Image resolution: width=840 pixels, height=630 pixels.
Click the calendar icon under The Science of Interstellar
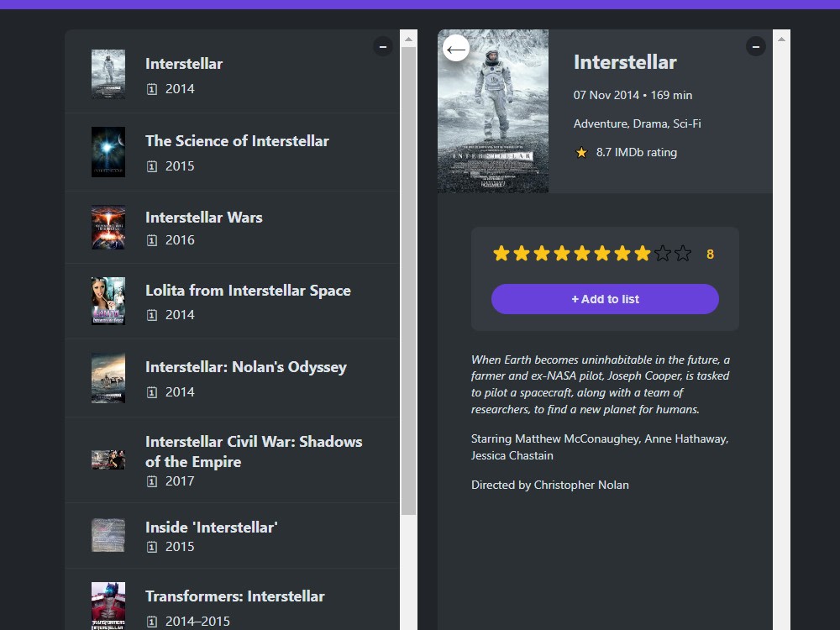click(x=152, y=166)
